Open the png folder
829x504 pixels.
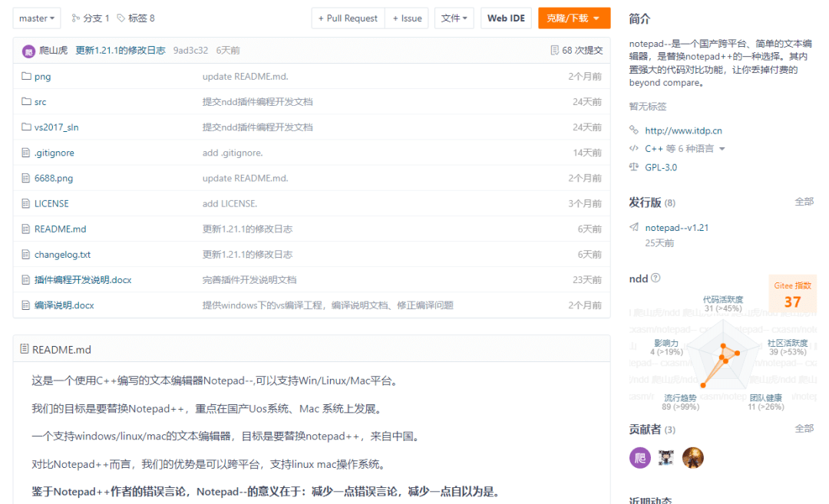[x=43, y=77]
